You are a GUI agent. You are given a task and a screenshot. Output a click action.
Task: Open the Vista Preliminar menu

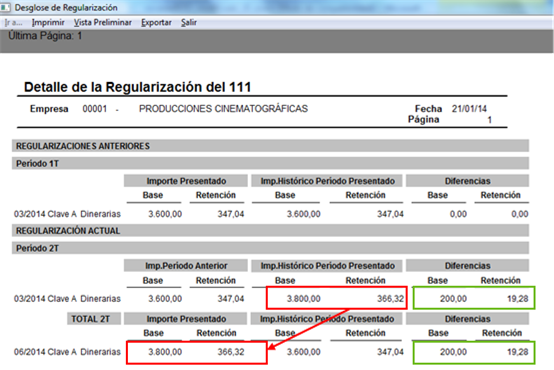point(103,23)
